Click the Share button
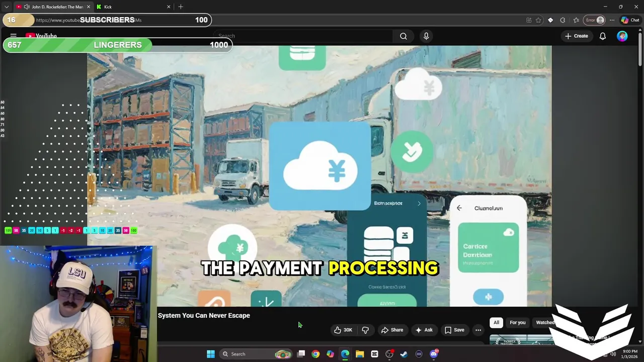This screenshot has width=644, height=362. pyautogui.click(x=392, y=330)
